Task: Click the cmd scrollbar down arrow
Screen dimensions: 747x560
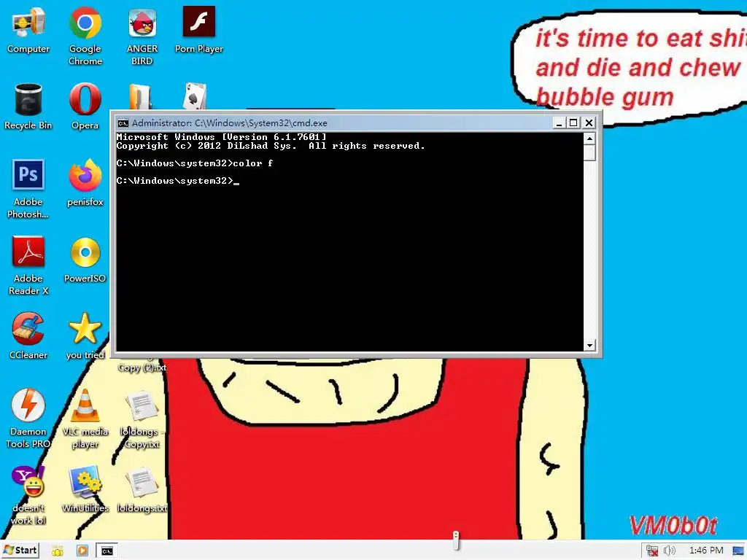Action: coord(589,345)
